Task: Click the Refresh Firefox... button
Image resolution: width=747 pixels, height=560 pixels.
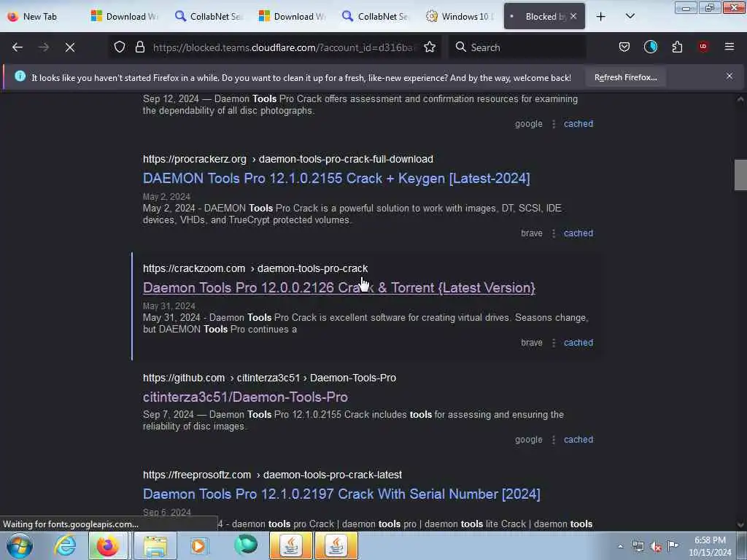Action: click(625, 77)
